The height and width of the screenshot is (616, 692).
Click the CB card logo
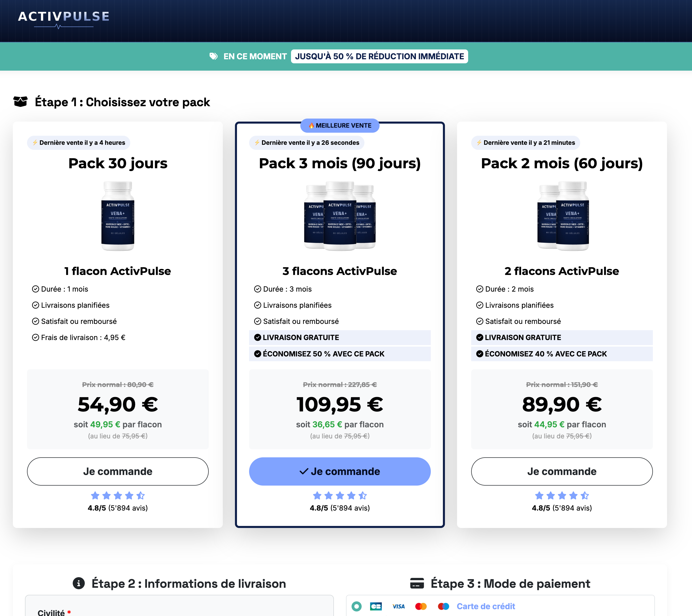[376, 606]
